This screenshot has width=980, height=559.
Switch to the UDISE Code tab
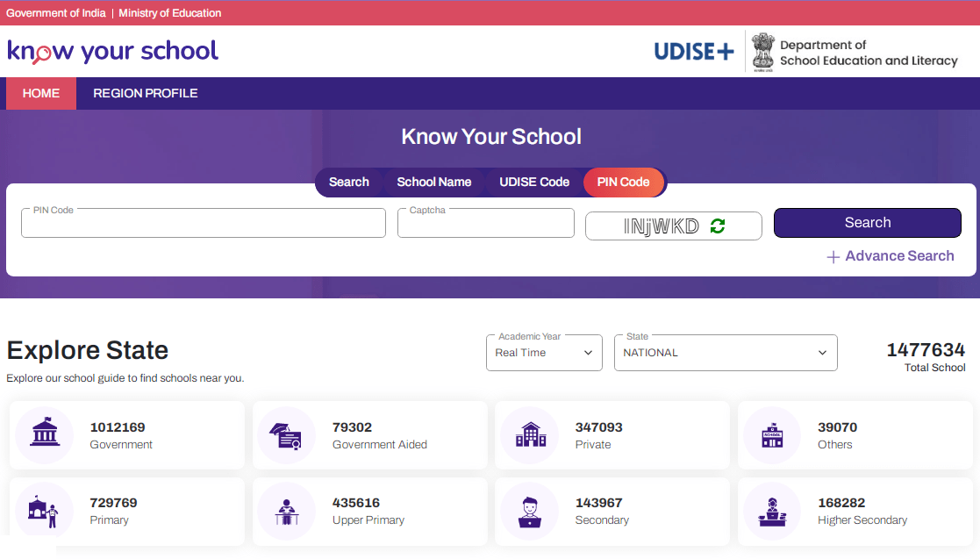(x=534, y=183)
